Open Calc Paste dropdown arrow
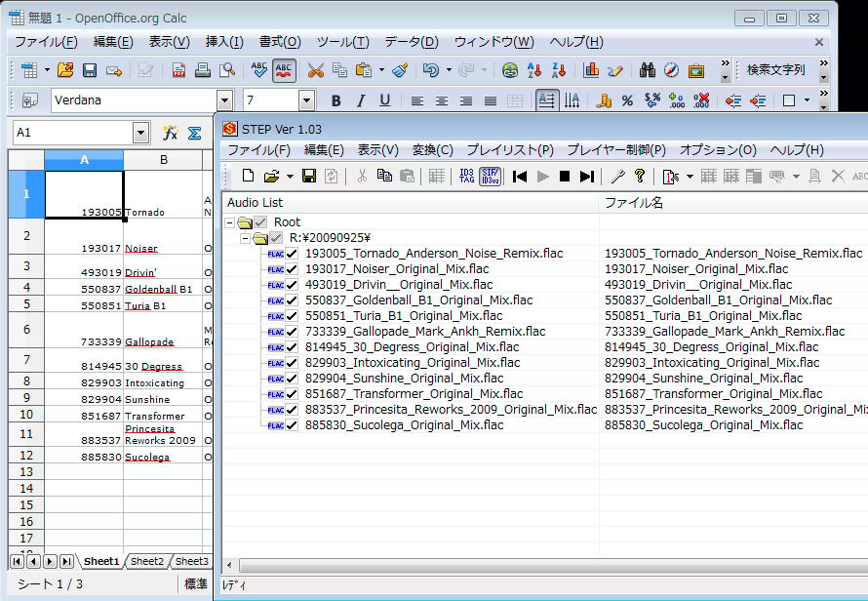The image size is (868, 601). click(381, 70)
